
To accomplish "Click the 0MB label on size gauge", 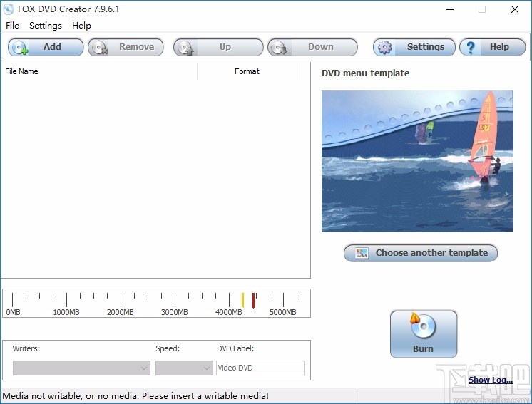I will 13,312.
